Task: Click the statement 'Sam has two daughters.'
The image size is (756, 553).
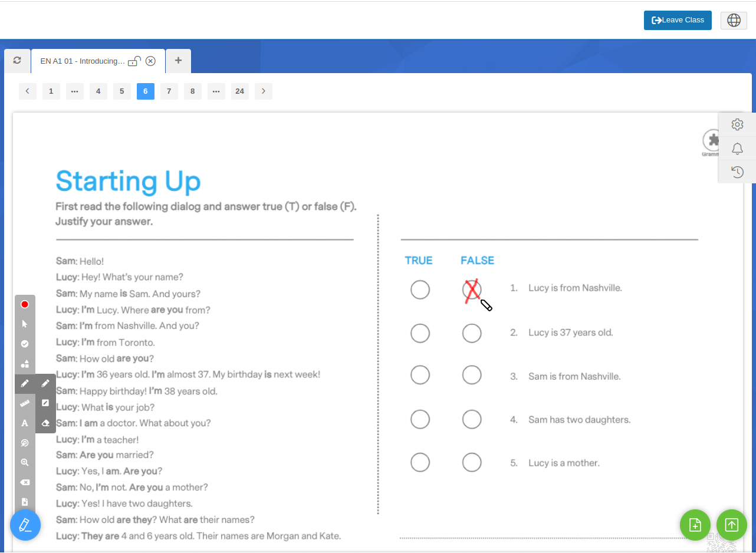Action: coord(579,420)
